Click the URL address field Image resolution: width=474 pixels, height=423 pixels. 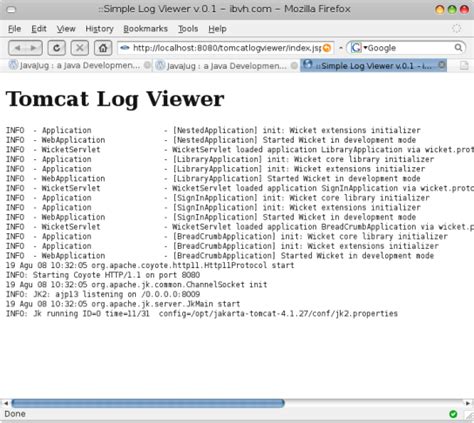click(x=226, y=48)
